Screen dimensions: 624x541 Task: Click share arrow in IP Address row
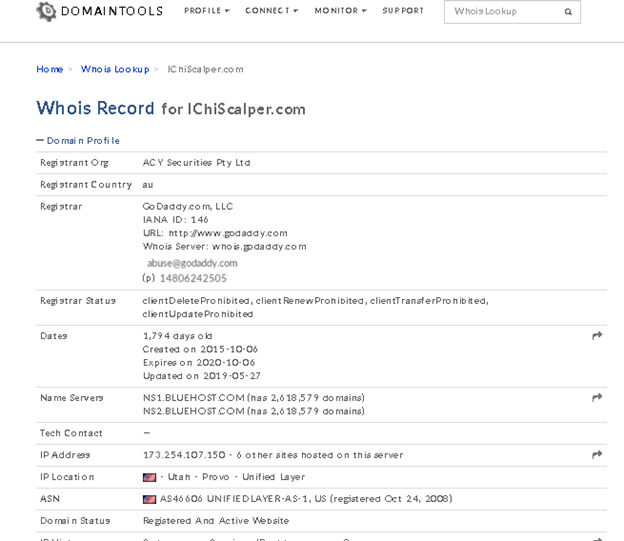coord(597,454)
